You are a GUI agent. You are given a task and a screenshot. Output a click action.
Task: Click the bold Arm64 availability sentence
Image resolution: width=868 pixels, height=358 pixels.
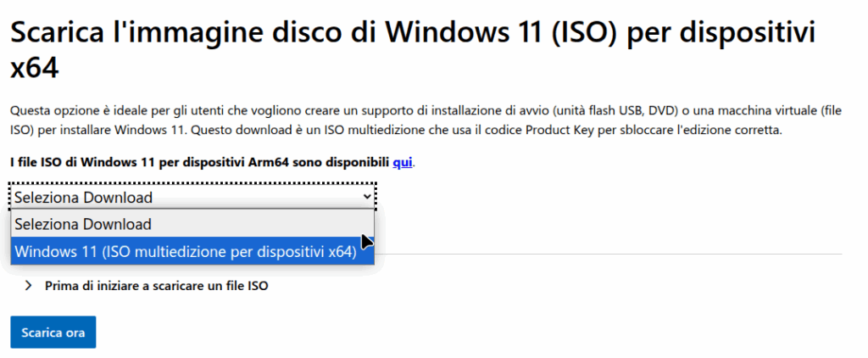[199, 161]
